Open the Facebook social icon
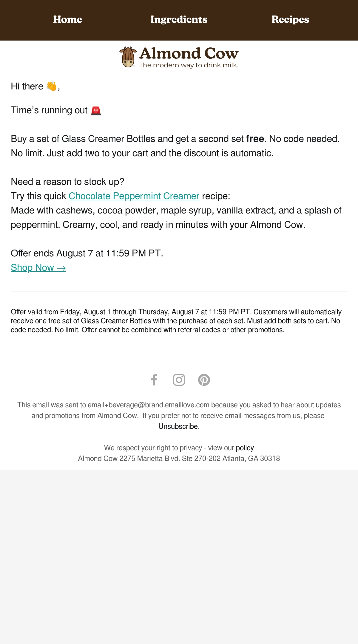 pyautogui.click(x=154, y=380)
